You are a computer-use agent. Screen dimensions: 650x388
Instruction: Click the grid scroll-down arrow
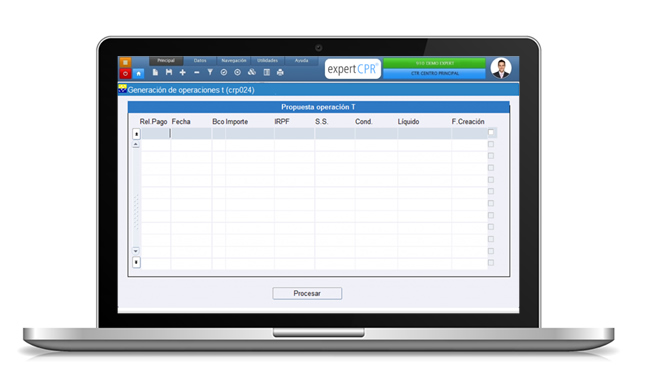tap(136, 251)
